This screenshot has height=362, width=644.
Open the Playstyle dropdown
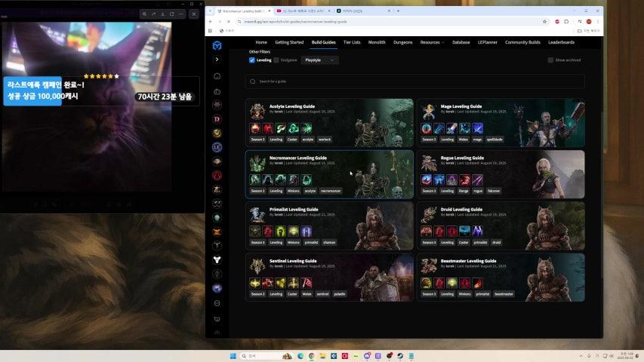[x=319, y=60]
